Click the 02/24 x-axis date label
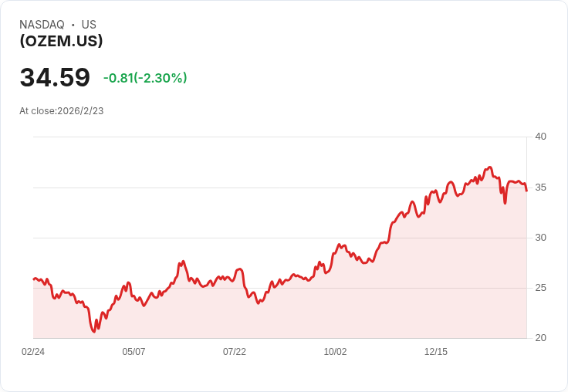 coord(33,352)
